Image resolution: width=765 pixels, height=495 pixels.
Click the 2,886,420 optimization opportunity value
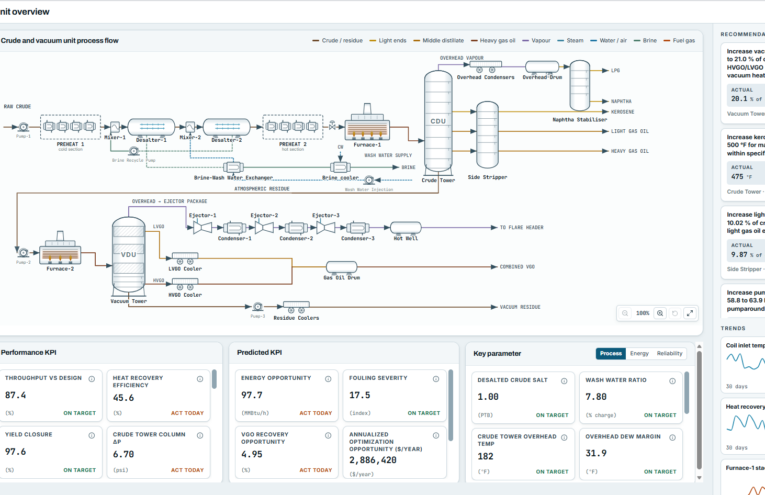pos(373,460)
